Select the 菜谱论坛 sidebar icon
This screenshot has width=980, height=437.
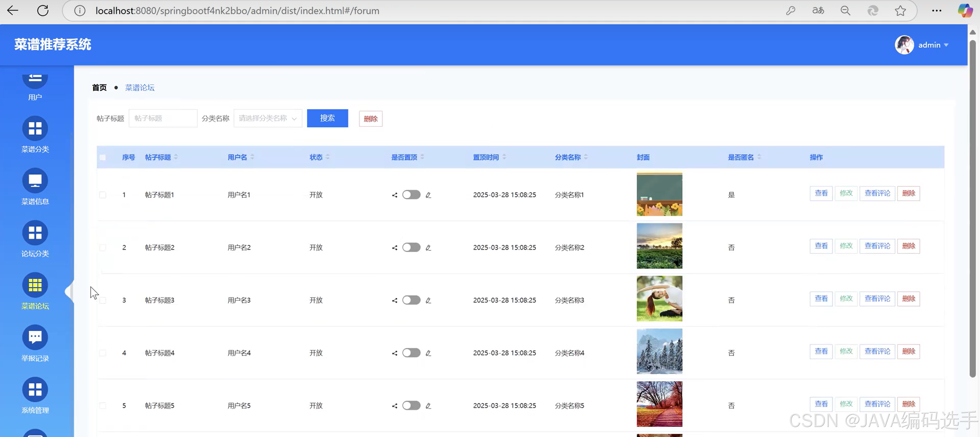click(x=35, y=285)
